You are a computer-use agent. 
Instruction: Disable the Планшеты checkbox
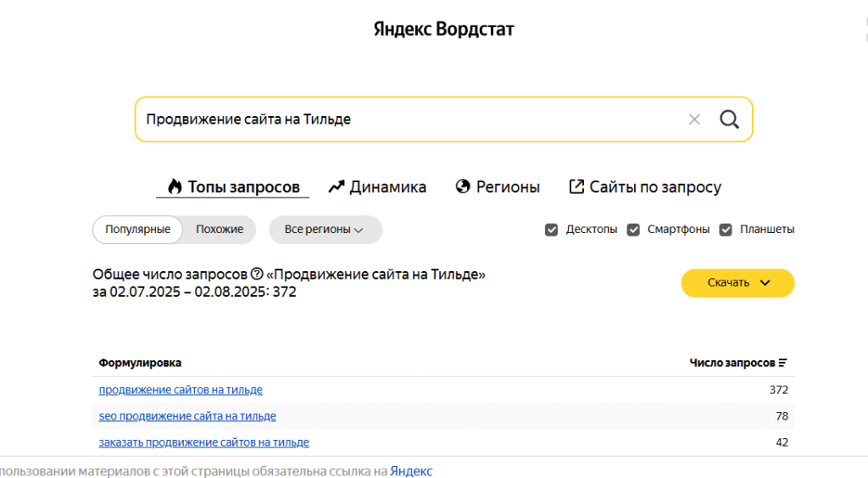coord(726,230)
